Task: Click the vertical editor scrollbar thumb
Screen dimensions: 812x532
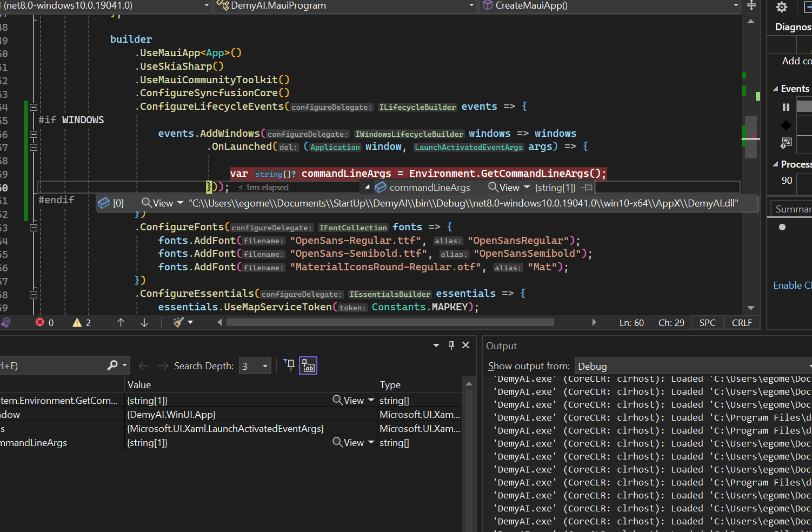Action: [750, 137]
